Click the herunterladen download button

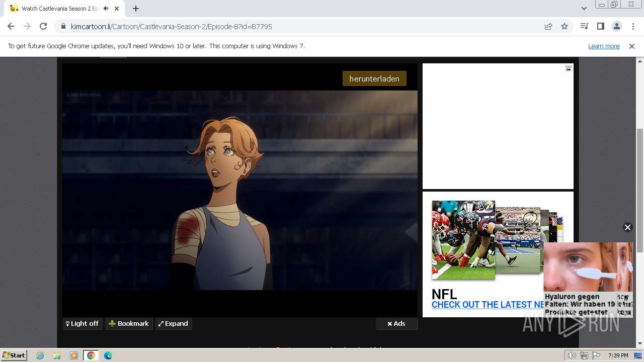[374, 78]
